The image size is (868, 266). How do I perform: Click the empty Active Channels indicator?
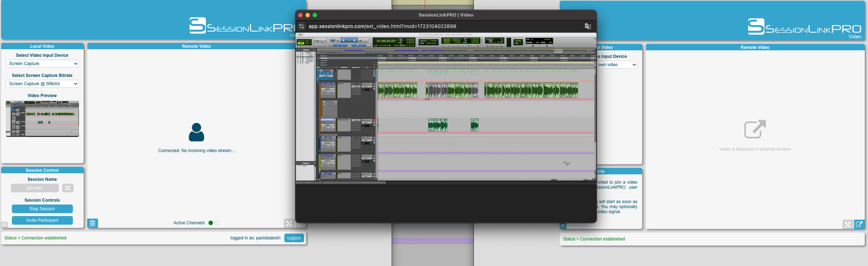coord(217,223)
